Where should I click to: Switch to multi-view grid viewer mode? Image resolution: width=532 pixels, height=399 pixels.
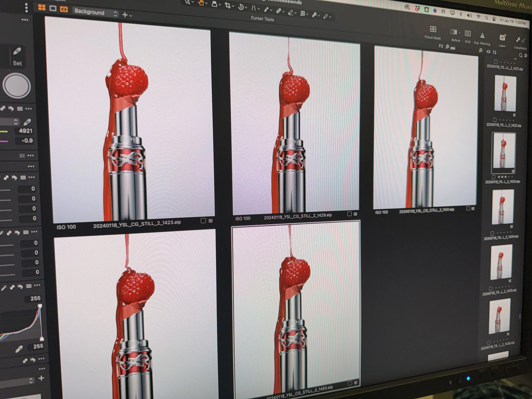[42, 7]
